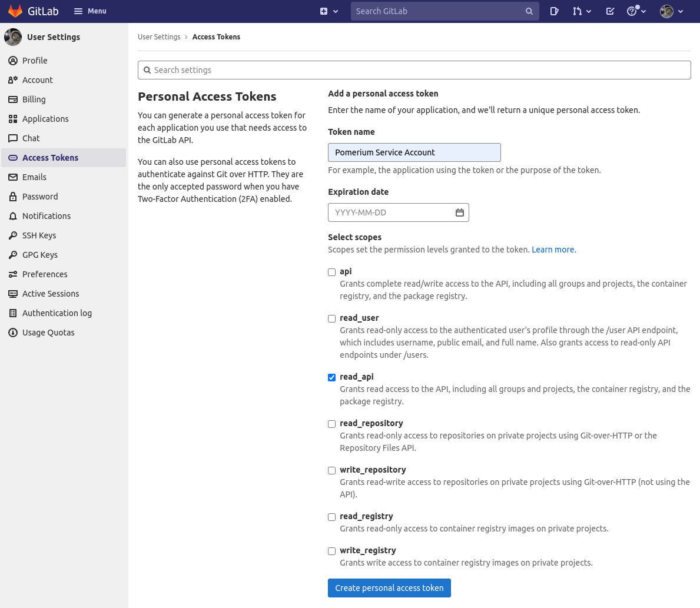
Task: Click the Applications grid icon
Action: (x=13, y=119)
